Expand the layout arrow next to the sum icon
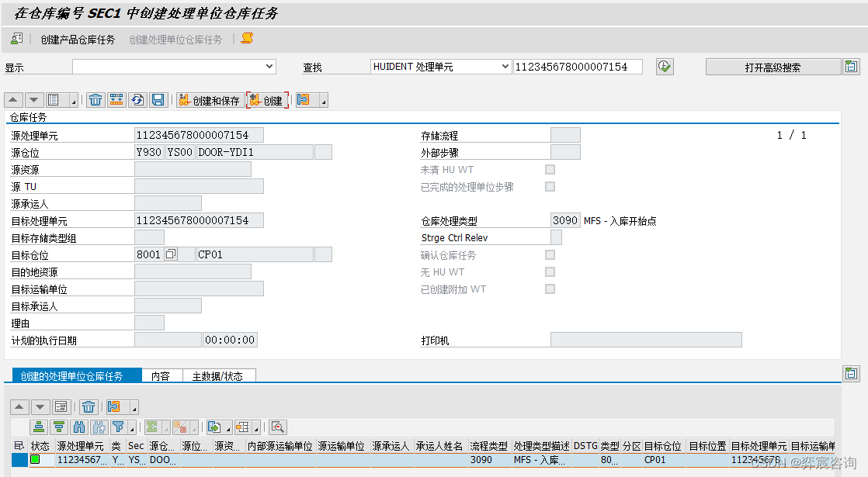Image resolution: width=868 pixels, height=477 pixels. click(x=167, y=427)
